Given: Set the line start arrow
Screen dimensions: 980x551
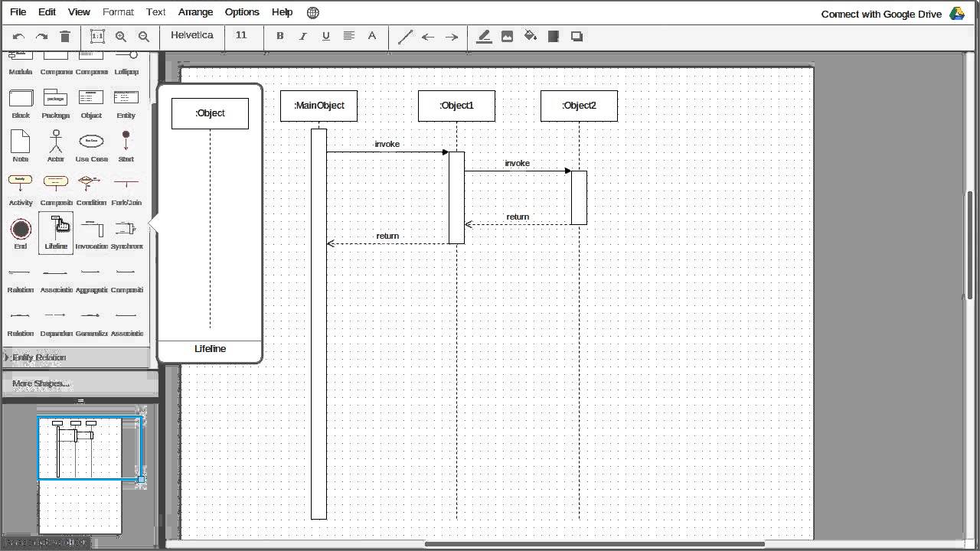Looking at the screenshot, I should [428, 36].
